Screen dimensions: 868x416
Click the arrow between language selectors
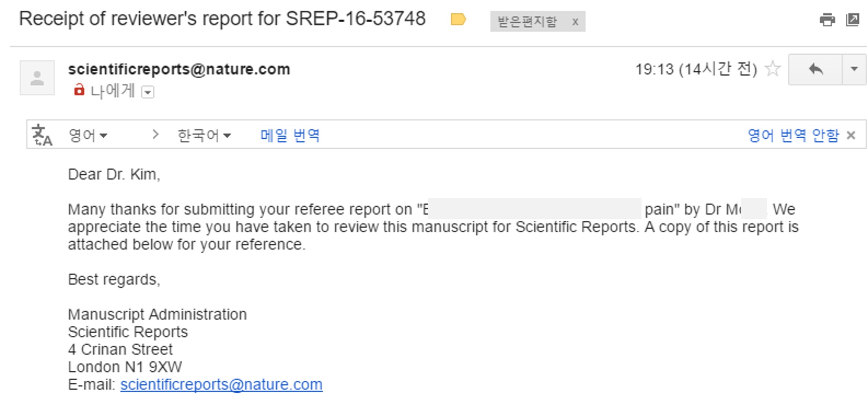click(155, 135)
